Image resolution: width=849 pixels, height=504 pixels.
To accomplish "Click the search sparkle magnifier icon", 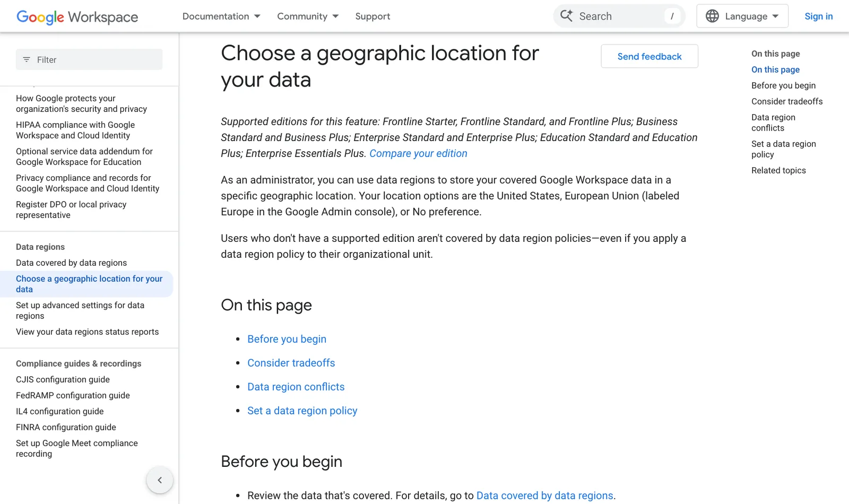I will [567, 16].
